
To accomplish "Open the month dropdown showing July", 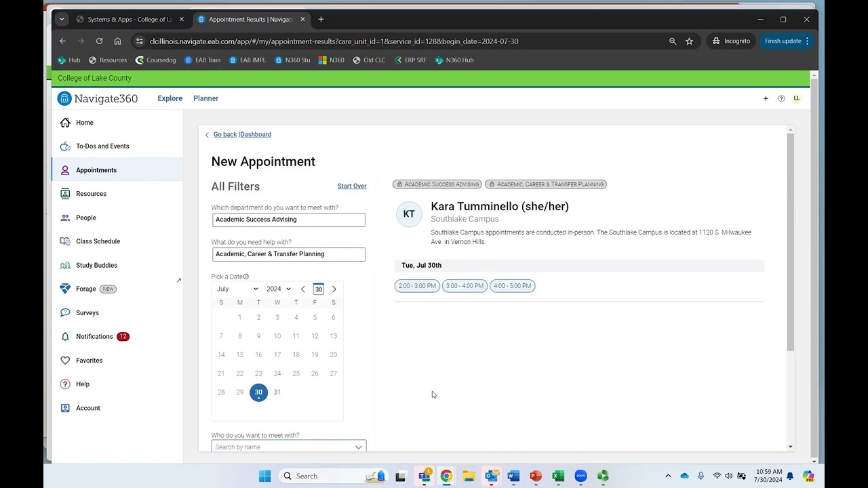I will (x=237, y=289).
